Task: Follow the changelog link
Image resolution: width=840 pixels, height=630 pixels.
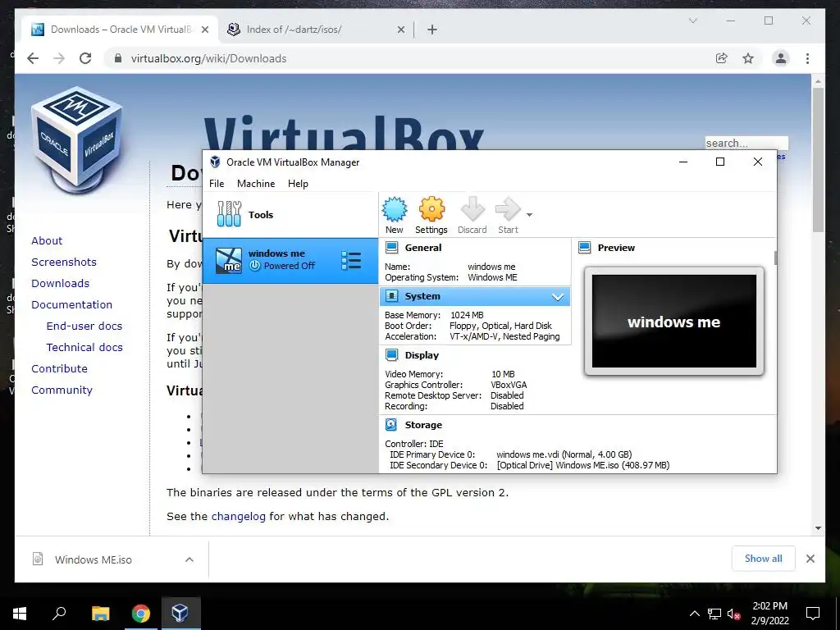Action: pos(239,517)
